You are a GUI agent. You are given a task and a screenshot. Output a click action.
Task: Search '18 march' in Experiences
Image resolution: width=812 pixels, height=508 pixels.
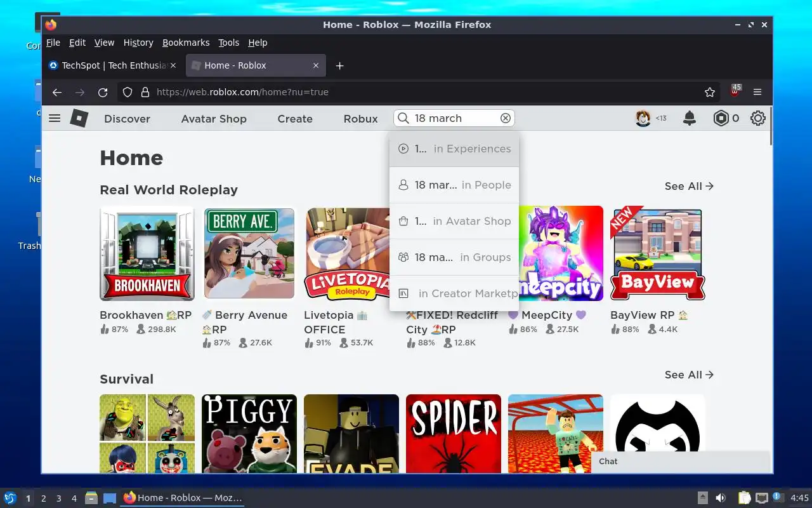pos(454,149)
